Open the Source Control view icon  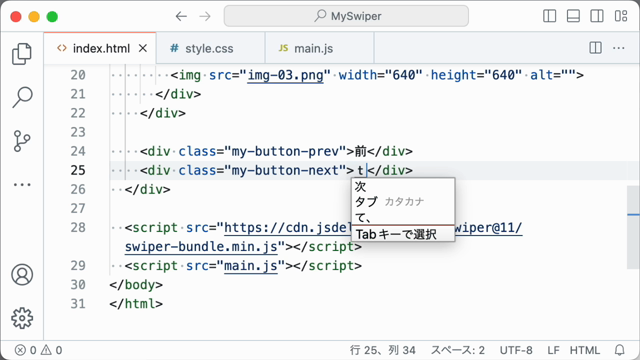pos(22,141)
